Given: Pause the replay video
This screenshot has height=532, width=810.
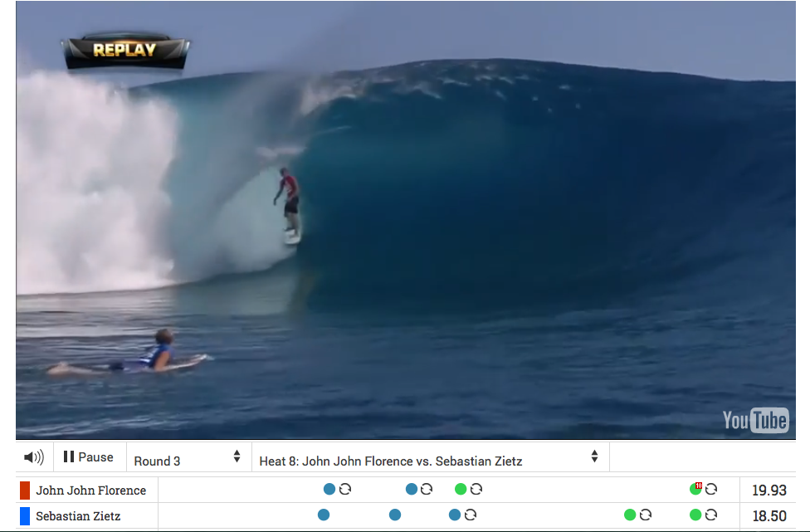Looking at the screenshot, I should point(88,457).
